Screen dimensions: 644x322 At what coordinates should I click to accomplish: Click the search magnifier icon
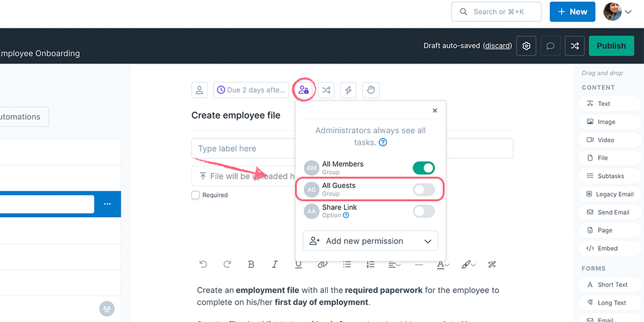point(464,12)
